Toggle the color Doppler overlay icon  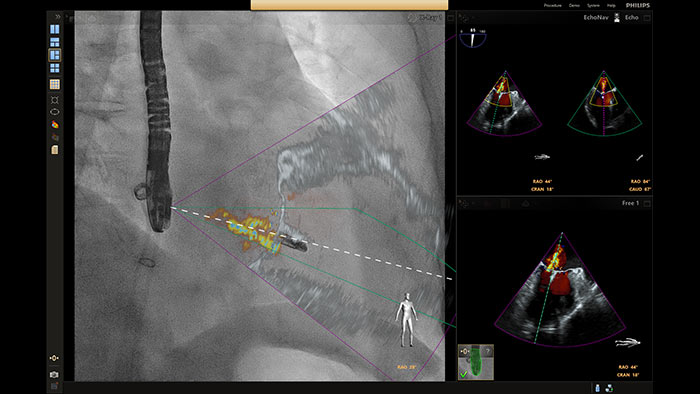click(x=54, y=124)
